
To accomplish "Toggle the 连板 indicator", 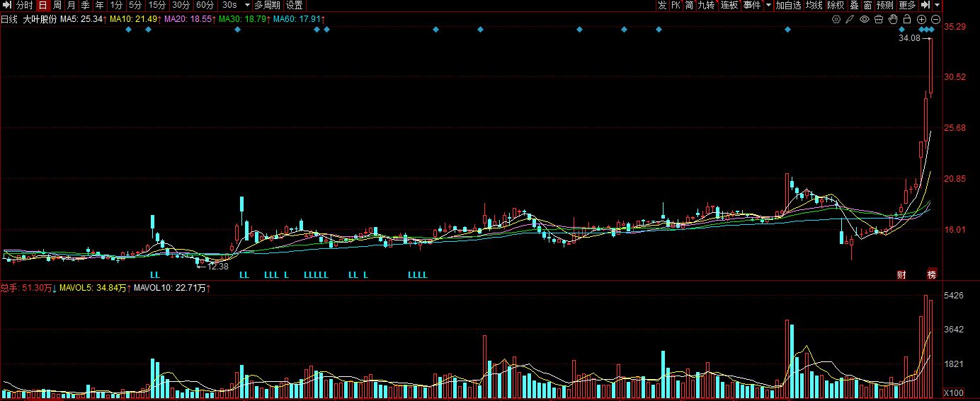I will point(729,5).
